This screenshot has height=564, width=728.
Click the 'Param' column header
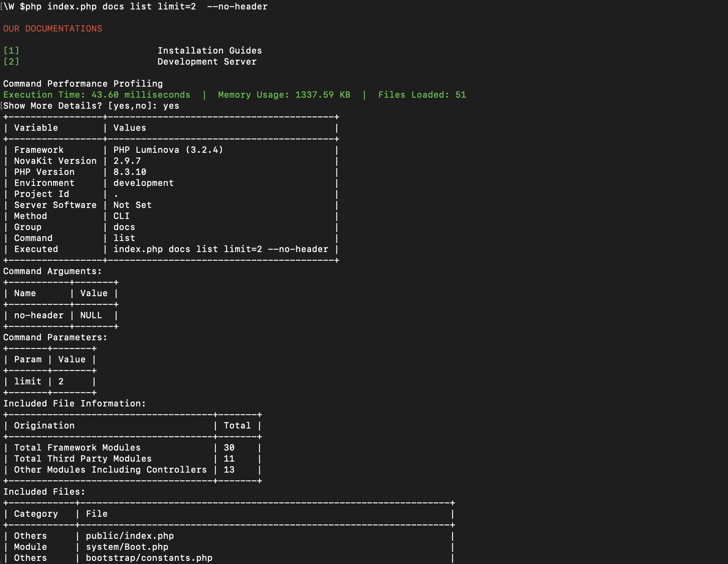[x=28, y=360]
